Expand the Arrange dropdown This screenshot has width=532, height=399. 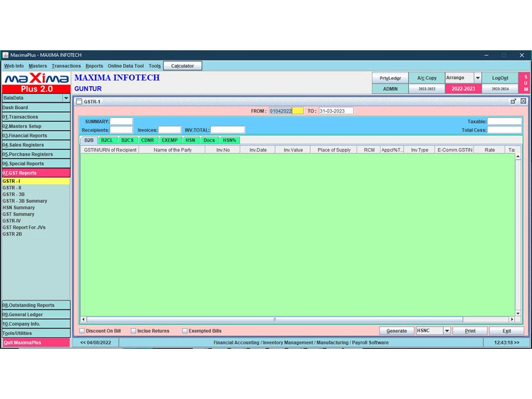click(x=477, y=78)
